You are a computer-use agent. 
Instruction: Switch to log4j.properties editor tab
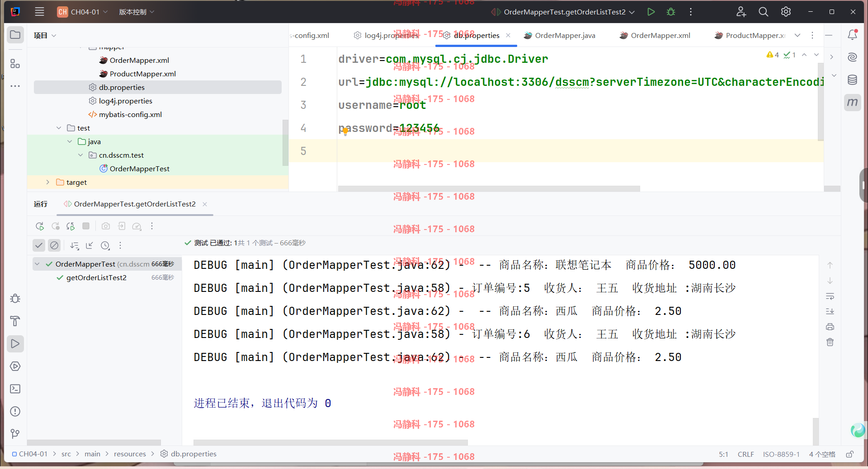[387, 35]
